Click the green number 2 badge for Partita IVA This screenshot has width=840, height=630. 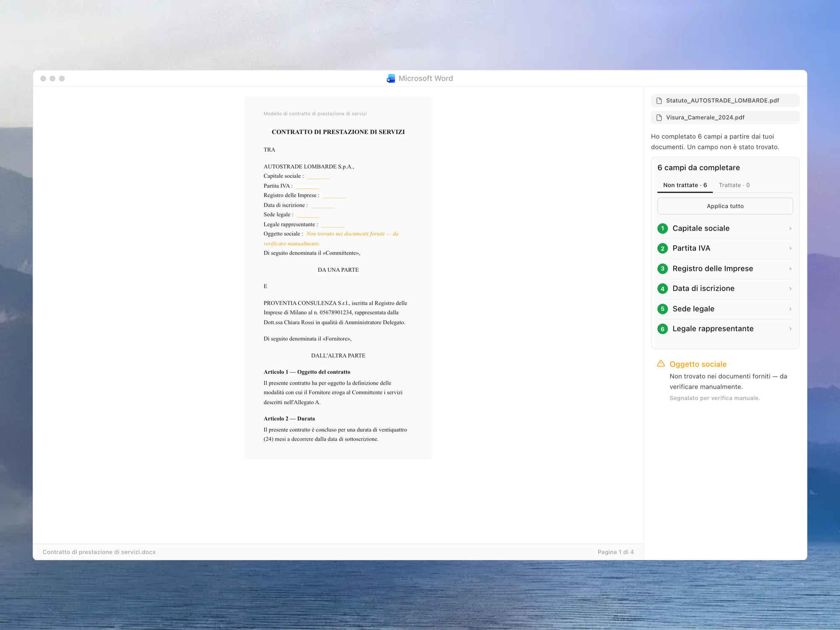tap(662, 248)
